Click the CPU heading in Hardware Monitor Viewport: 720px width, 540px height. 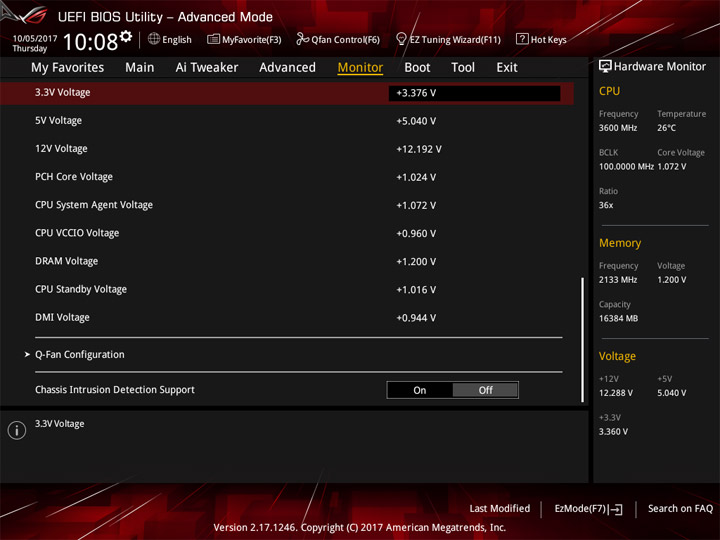coord(609,91)
